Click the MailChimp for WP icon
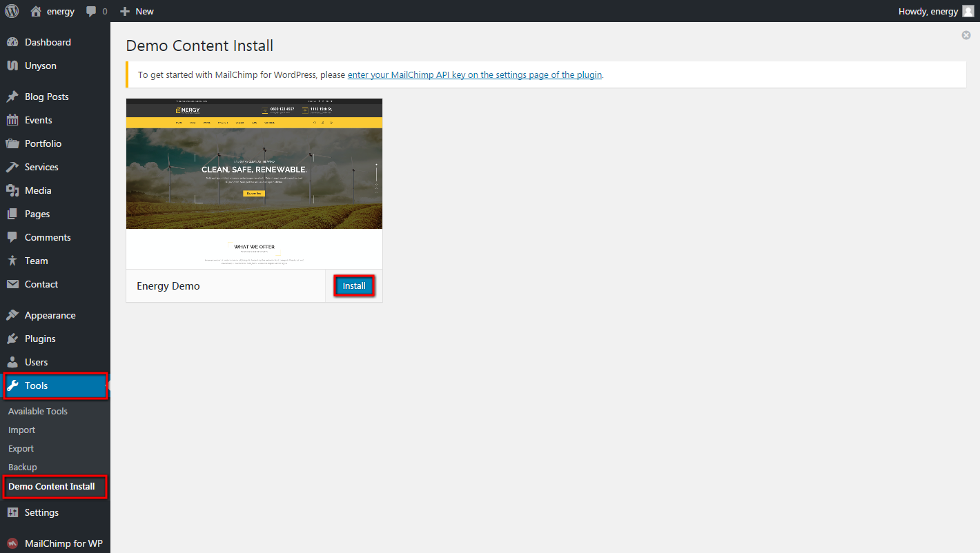This screenshot has width=980, height=553. [12, 543]
